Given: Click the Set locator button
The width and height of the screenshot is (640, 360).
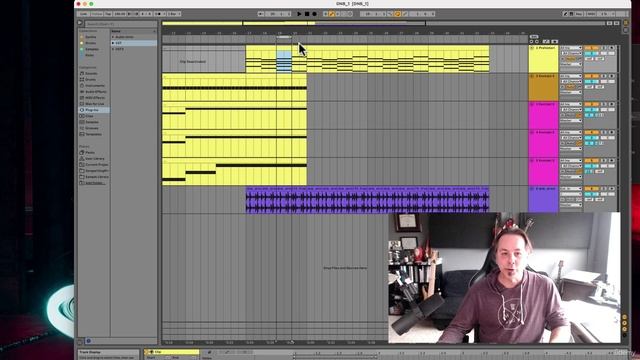Looking at the screenshot, I should click(534, 37).
